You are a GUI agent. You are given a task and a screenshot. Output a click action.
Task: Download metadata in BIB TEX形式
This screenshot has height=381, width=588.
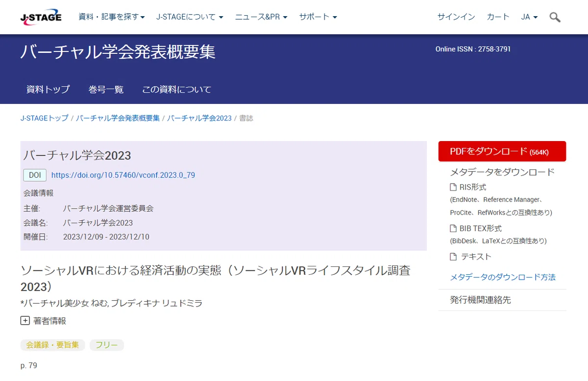[481, 228]
